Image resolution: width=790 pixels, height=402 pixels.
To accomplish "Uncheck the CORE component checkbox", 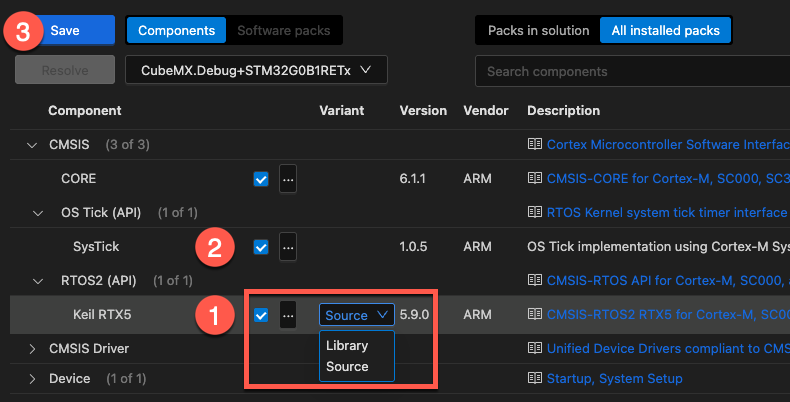I will click(x=261, y=179).
